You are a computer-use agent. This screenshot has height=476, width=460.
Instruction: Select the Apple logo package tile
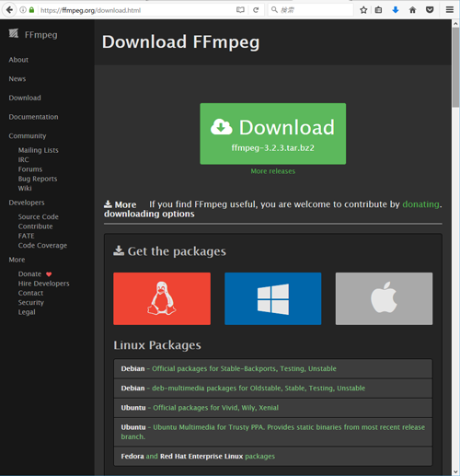(384, 298)
